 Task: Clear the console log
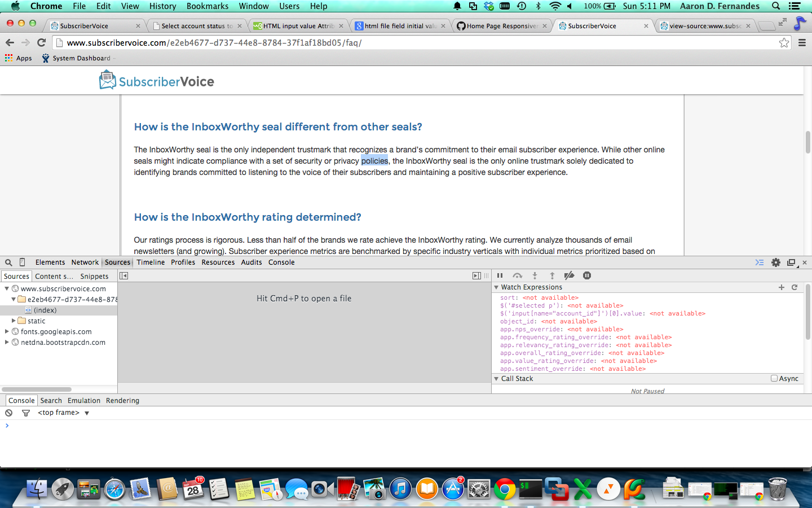click(9, 413)
